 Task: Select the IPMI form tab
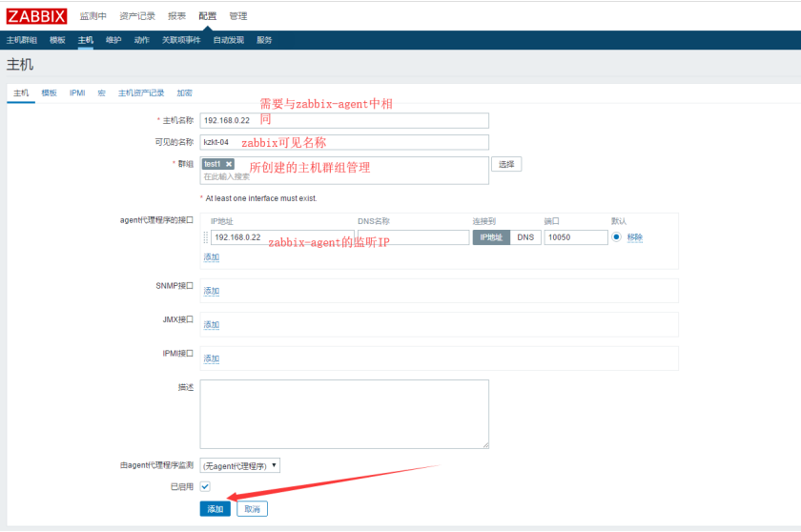[x=77, y=92]
